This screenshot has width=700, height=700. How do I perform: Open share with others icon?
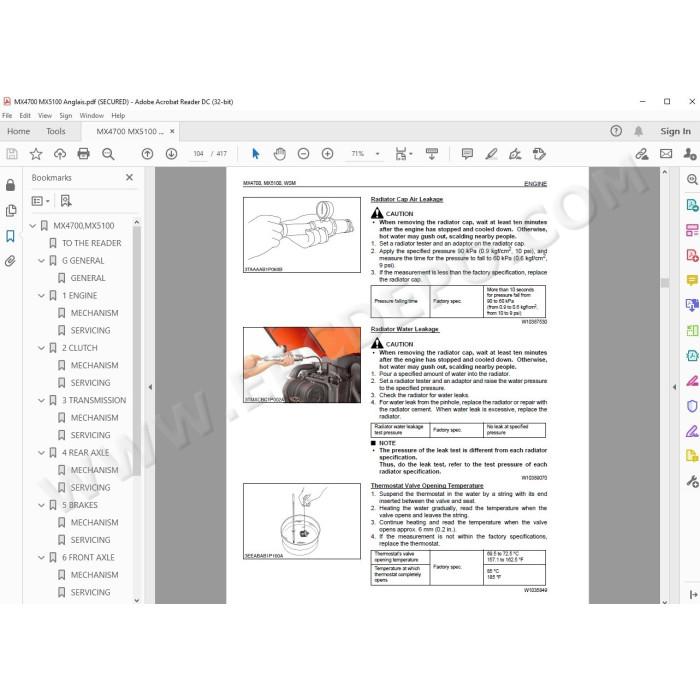click(x=690, y=154)
